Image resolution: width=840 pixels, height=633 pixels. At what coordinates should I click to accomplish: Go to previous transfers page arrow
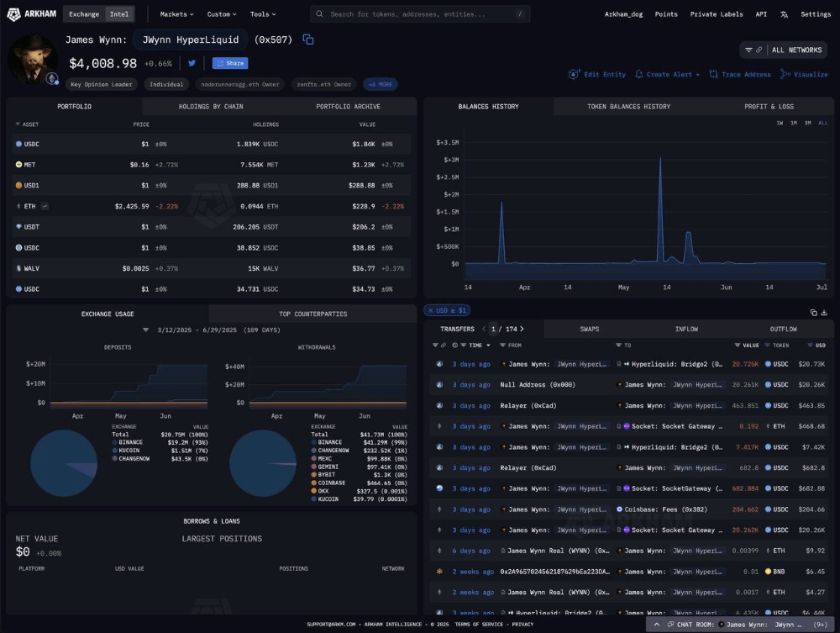pos(484,329)
